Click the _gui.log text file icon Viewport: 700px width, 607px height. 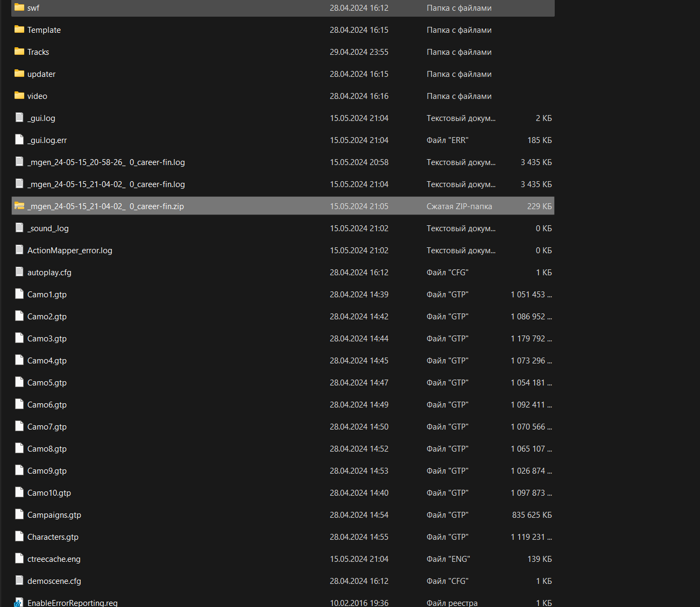pyautogui.click(x=19, y=118)
